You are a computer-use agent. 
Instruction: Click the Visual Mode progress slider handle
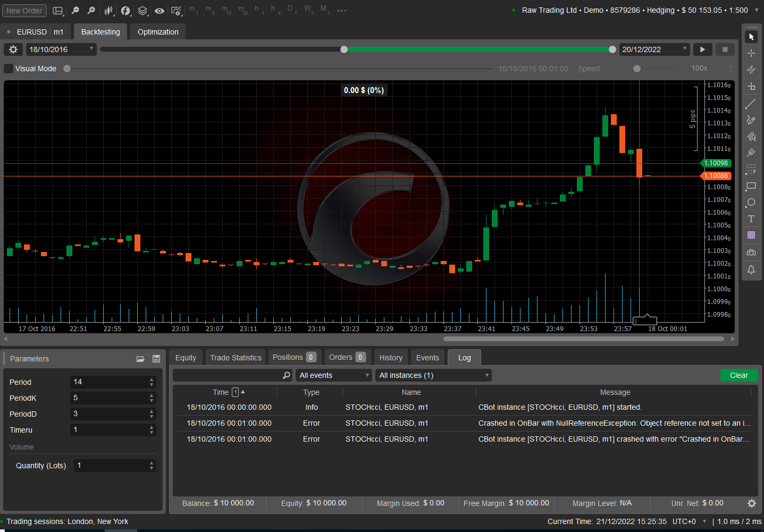(67, 69)
